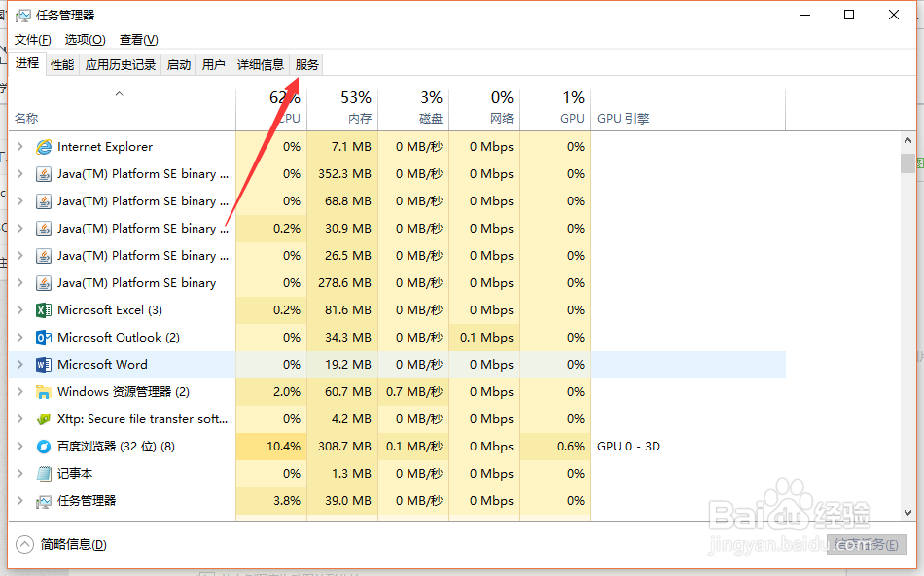
Task: Click the Internet Explorer process icon
Action: [x=44, y=147]
